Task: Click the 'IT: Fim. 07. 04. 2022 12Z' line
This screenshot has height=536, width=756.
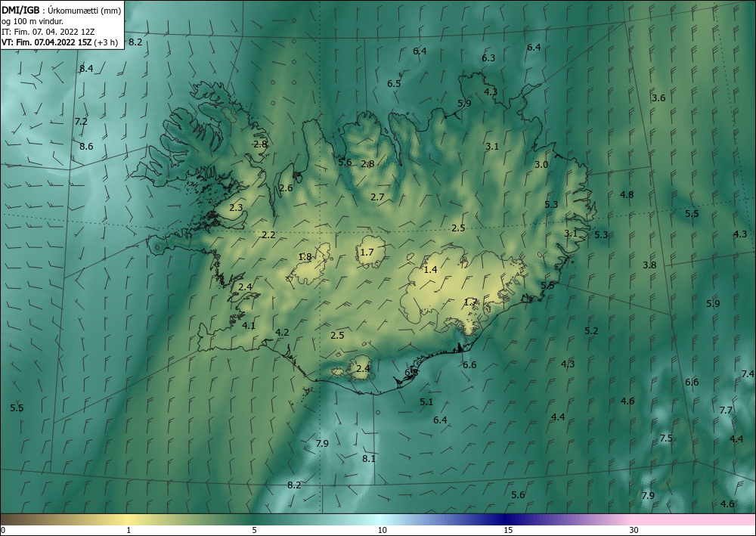Action: pos(48,32)
